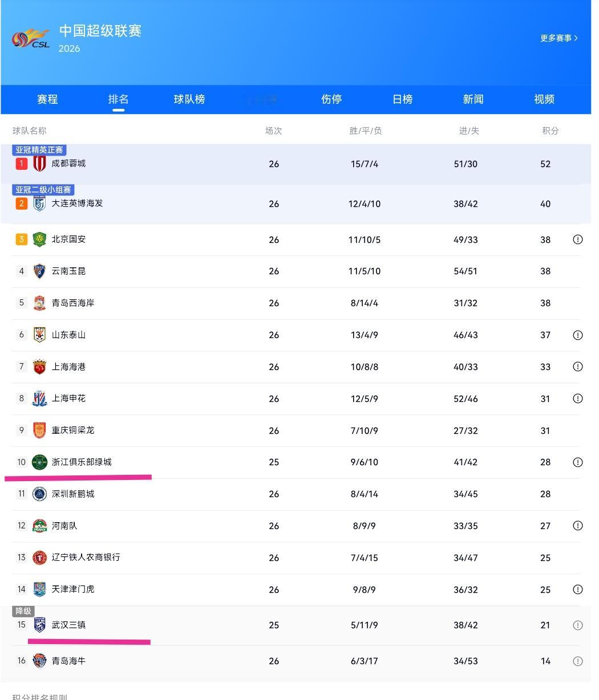This screenshot has width=599, height=700.
Task: Open 浙江俱乐部绿城 team name link
Action: [x=82, y=462]
